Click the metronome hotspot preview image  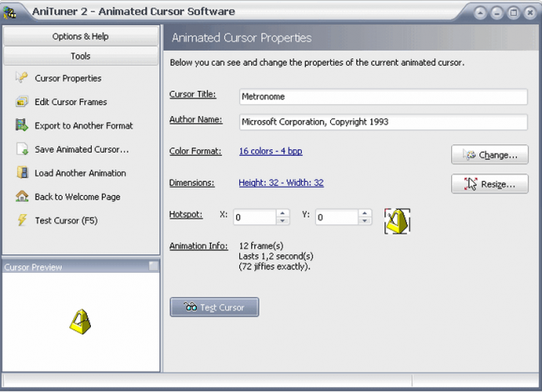pos(397,221)
